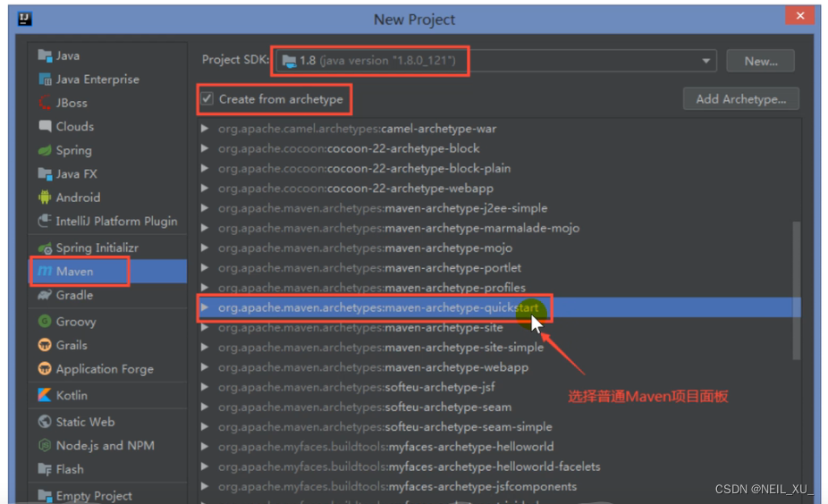828x504 pixels.
Task: Expand cocoon-22-archetype-block node
Action: coord(205,148)
